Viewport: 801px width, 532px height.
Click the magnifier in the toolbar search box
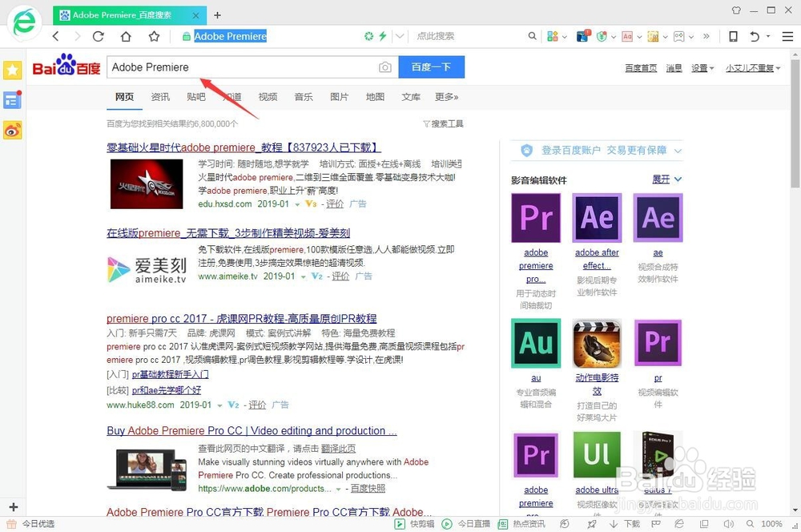pos(533,36)
